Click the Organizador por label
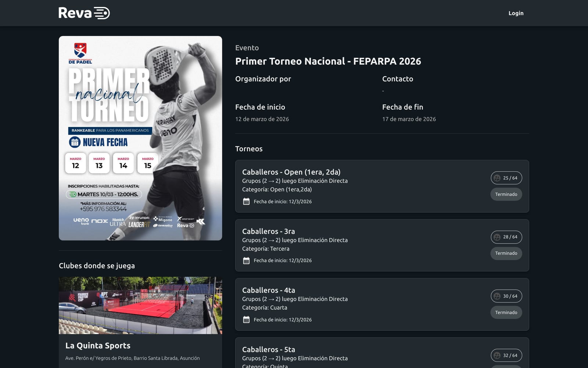Image resolution: width=588 pixels, height=368 pixels. (x=263, y=79)
